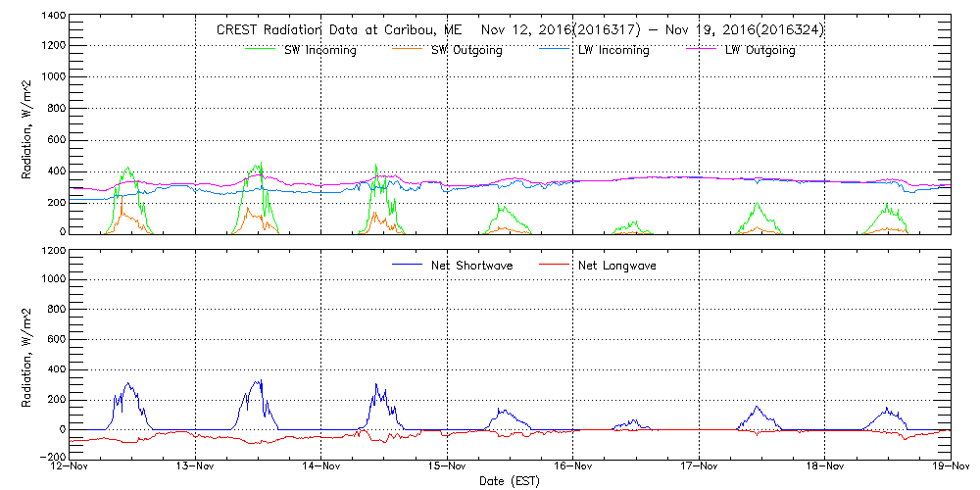Click the blue Net Shortwave legend line
The width and height of the screenshot is (980, 490).
tap(406, 265)
